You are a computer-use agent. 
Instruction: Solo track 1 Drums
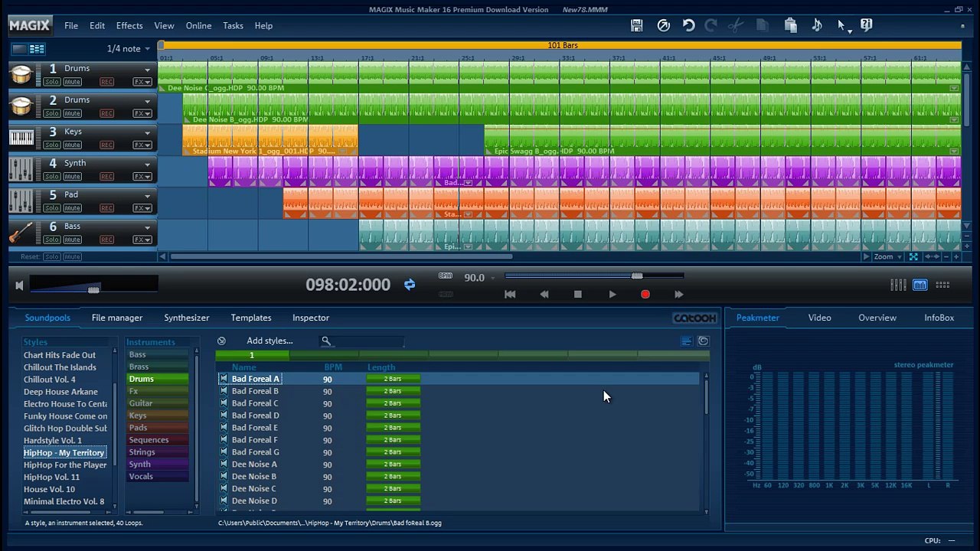tap(52, 82)
